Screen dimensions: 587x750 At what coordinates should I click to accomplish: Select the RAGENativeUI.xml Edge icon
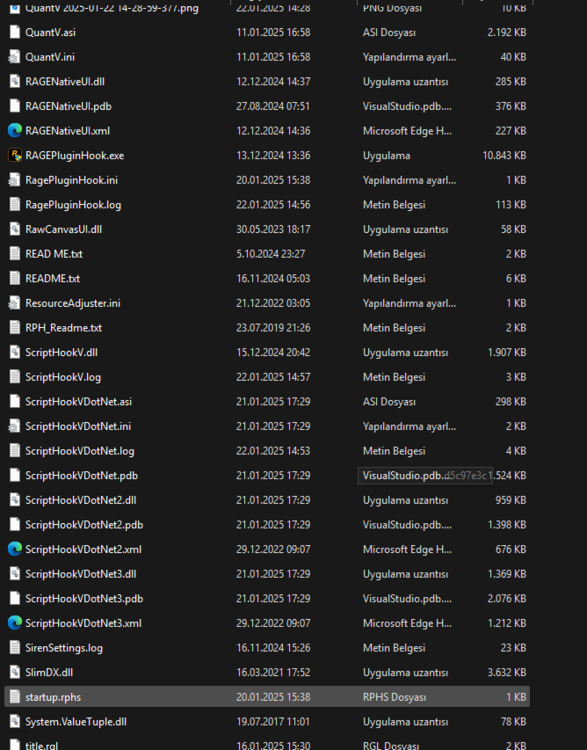pos(15,131)
